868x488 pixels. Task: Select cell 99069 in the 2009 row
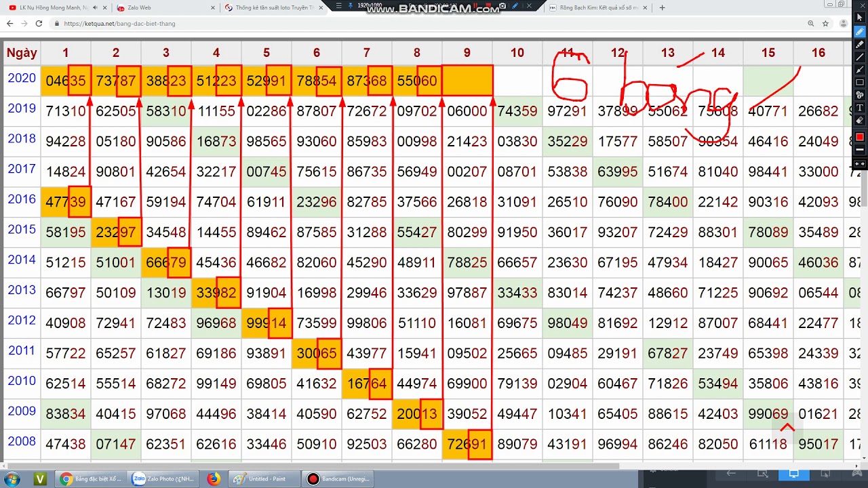(768, 413)
